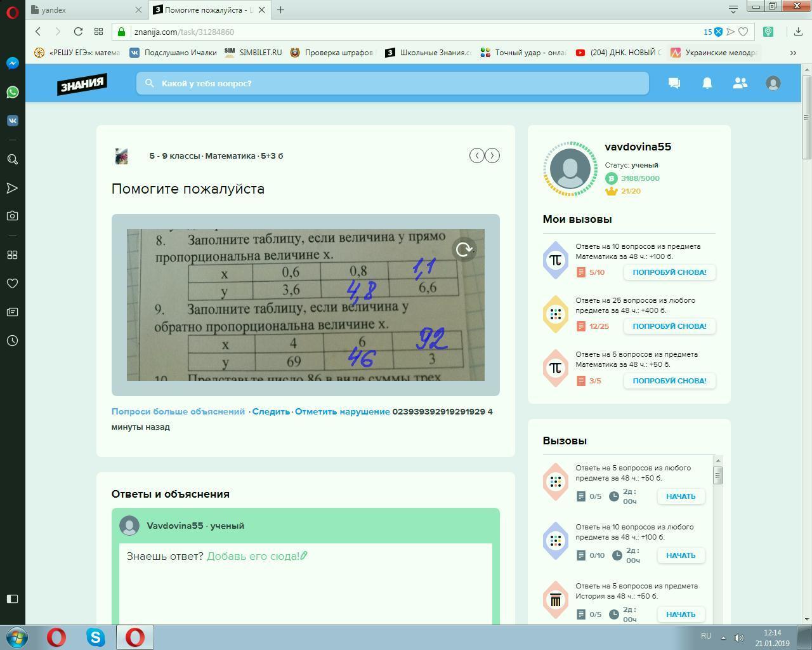This screenshot has width=812, height=650.
Task: Open the ДНК. НОВЫЙ YouTube bookmark
Action: tap(619, 53)
